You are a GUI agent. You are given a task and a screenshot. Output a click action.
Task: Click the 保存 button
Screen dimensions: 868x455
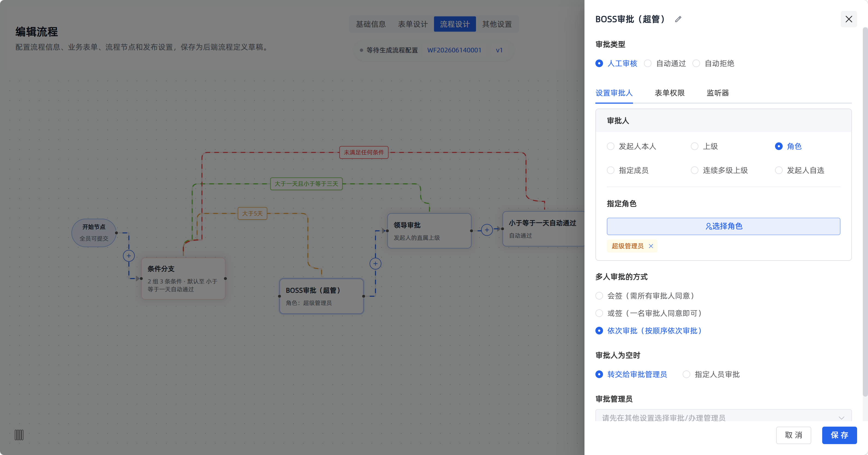(839, 435)
